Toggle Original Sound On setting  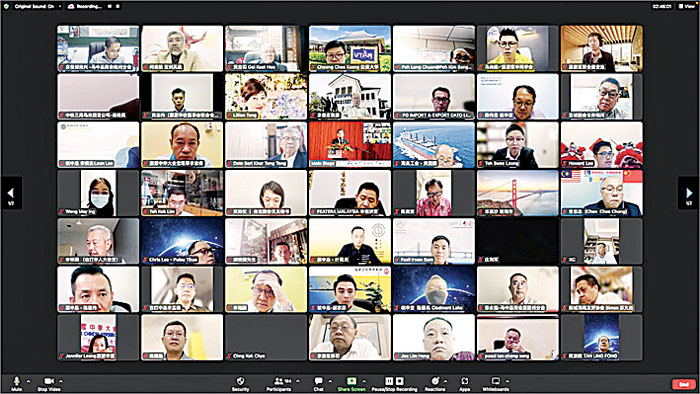click(34, 6)
